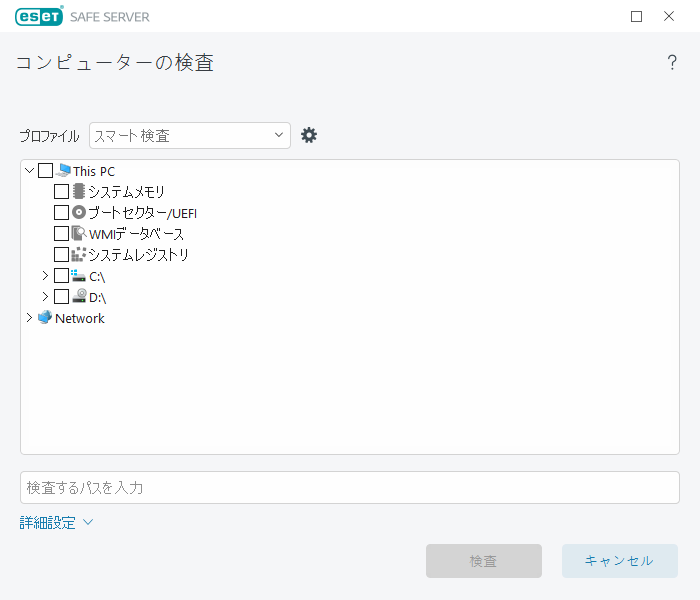Expand the 詳細設定 section
The height and width of the screenshot is (600, 700).
click(56, 522)
